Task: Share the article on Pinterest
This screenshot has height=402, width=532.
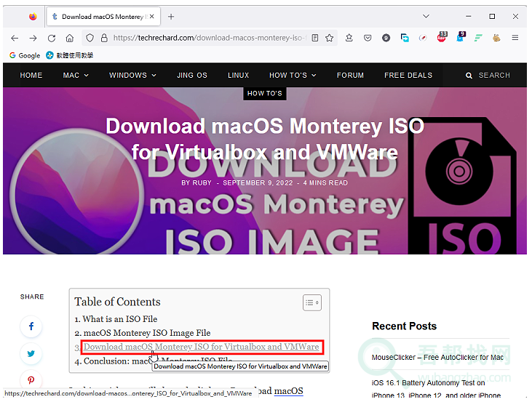Action: click(x=31, y=380)
